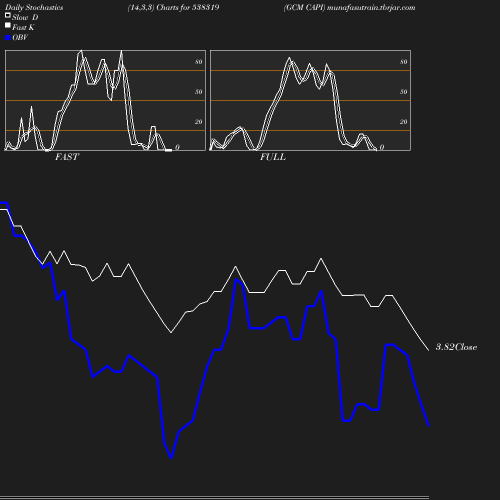Click the 'Fast K' legend label
The width and height of the screenshot is (500, 500).
[x=23, y=28]
